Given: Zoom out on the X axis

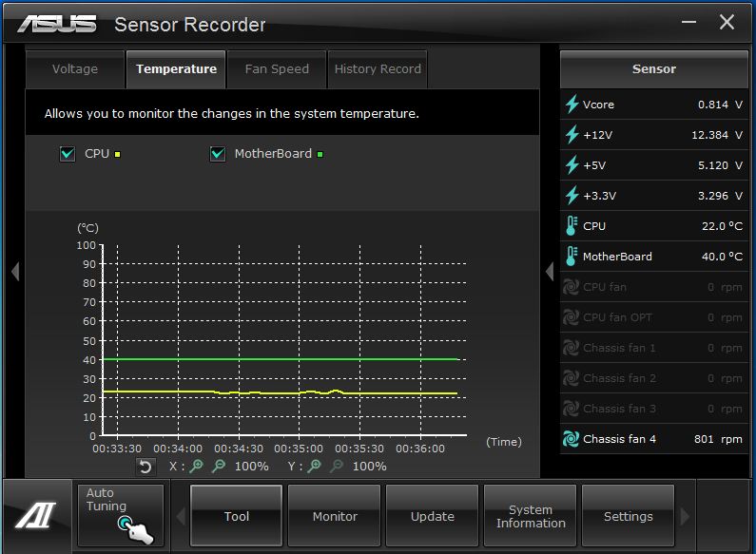Looking at the screenshot, I should tap(219, 466).
